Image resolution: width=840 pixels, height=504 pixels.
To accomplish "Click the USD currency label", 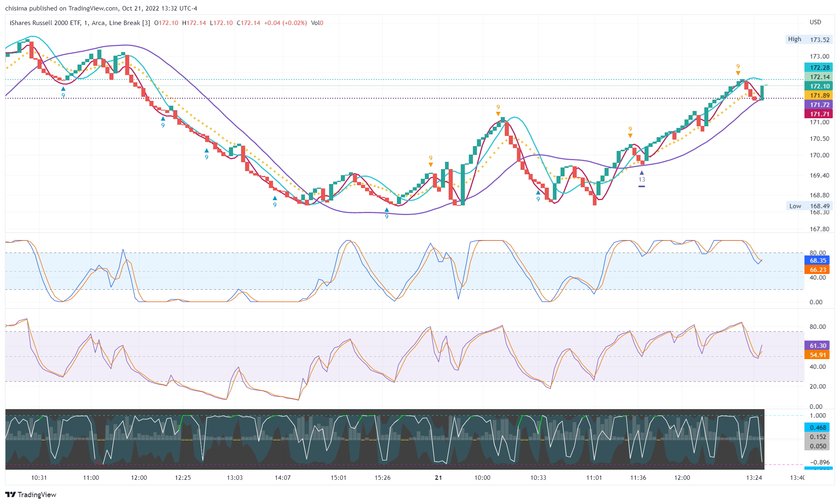I will 815,22.
